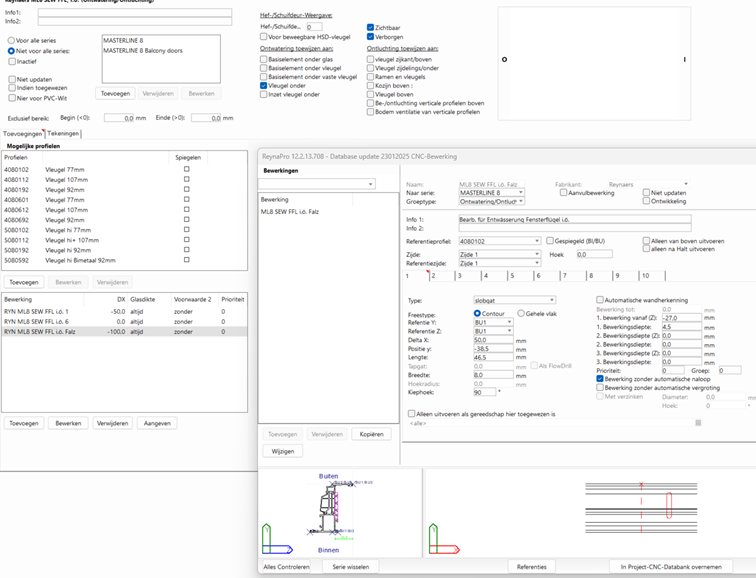The image size is (756, 578).
Task: Click the Delta X input field
Action: click(x=493, y=340)
